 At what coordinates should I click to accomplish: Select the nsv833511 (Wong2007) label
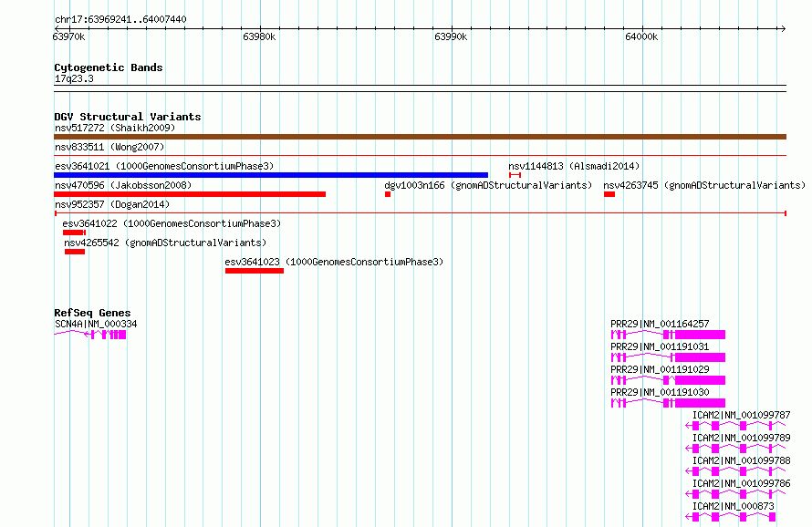pyautogui.click(x=109, y=147)
